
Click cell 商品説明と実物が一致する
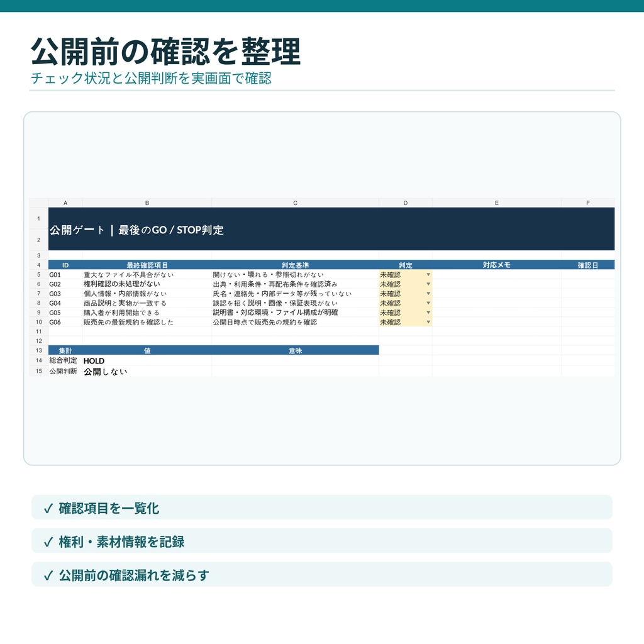click(x=147, y=303)
